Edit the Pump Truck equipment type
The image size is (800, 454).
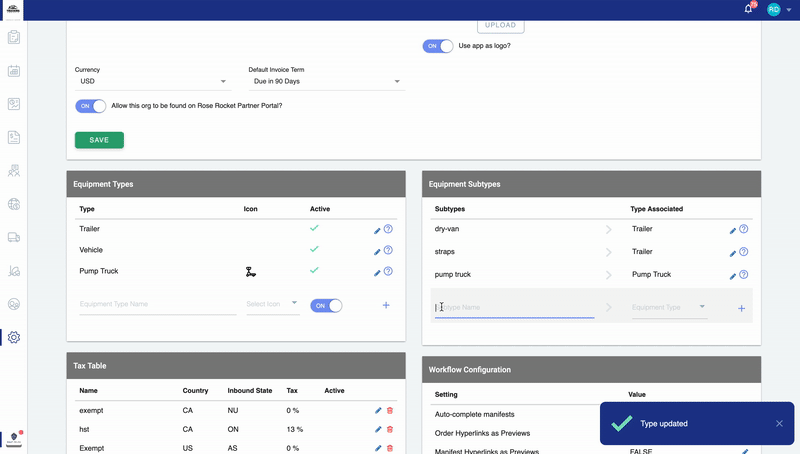point(377,273)
